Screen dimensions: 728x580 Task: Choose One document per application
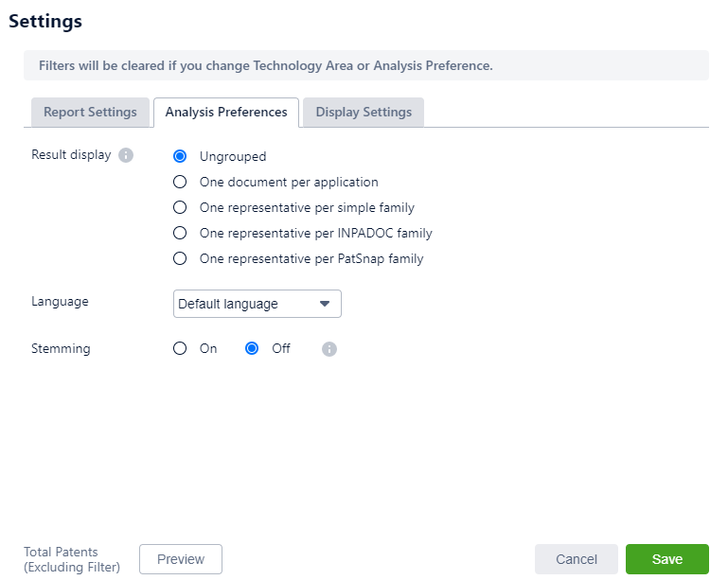pyautogui.click(x=180, y=182)
